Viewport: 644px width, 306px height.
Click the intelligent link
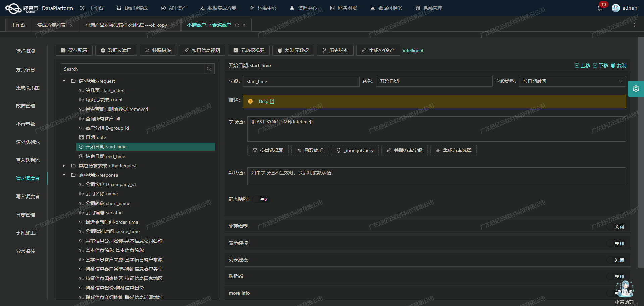coord(413,50)
